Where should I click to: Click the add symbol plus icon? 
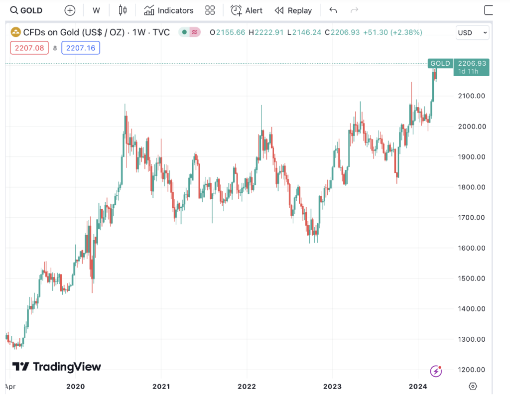[x=70, y=10]
